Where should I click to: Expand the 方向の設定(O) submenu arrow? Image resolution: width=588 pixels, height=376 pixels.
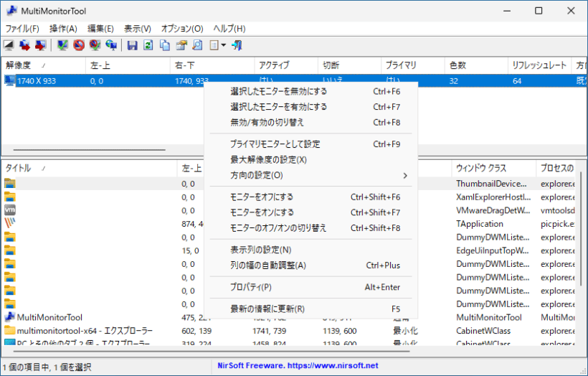405,176
